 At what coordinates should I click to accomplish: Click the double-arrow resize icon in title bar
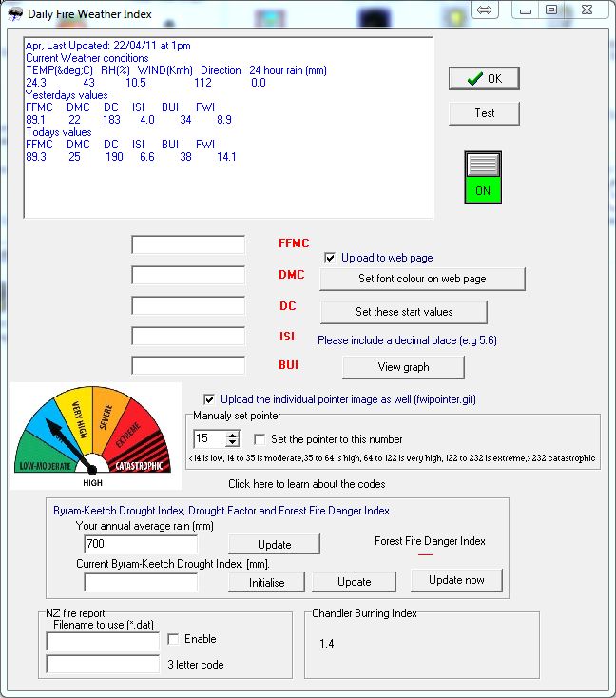tap(484, 10)
